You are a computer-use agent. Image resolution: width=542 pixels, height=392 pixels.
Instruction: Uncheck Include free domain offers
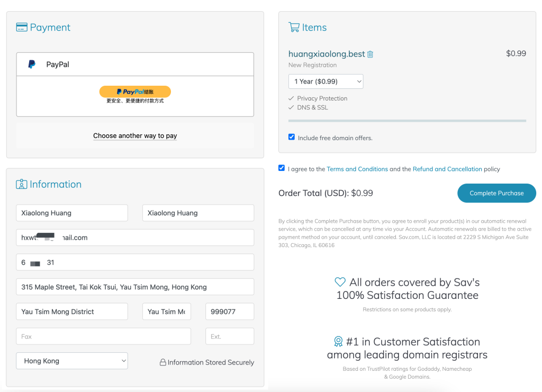point(292,137)
